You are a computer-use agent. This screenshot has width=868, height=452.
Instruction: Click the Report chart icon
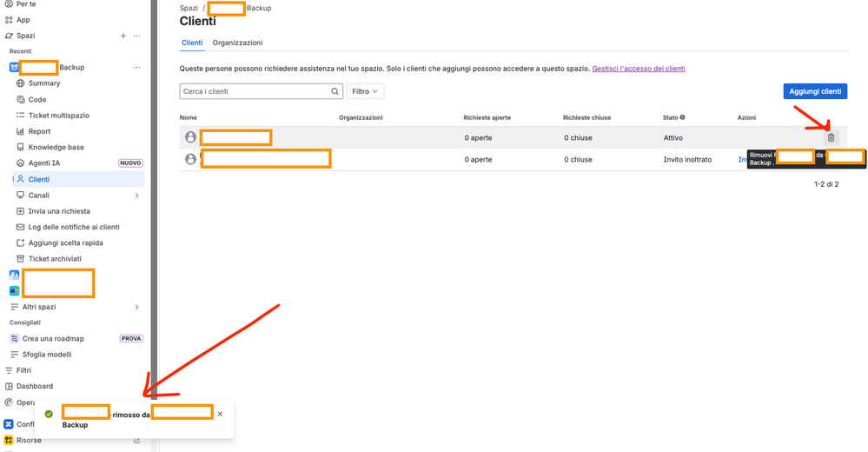click(x=21, y=131)
